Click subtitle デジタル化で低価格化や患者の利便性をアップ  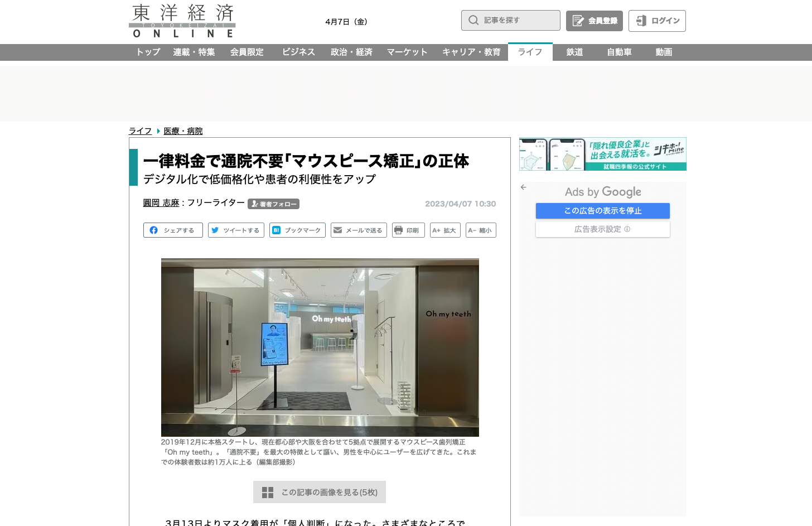(x=260, y=179)
